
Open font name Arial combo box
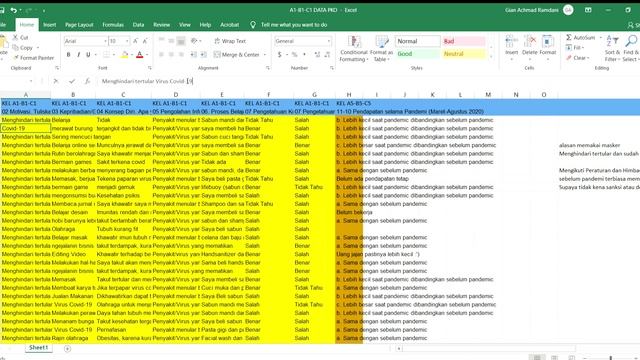click(85, 41)
